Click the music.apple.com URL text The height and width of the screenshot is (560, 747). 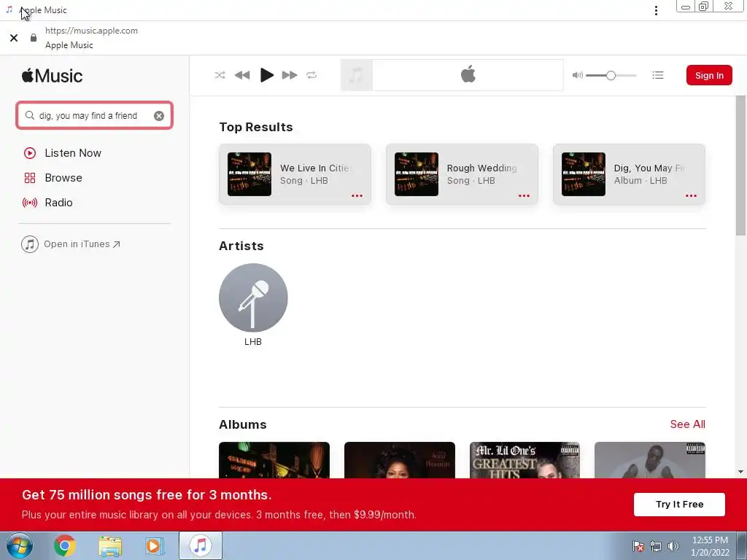click(91, 31)
